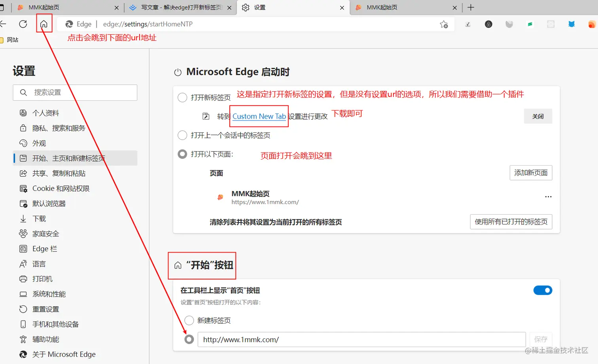Screen dimensions: 598x364
Task: Select the 打开新标签页 radio button
Action: pos(182,98)
